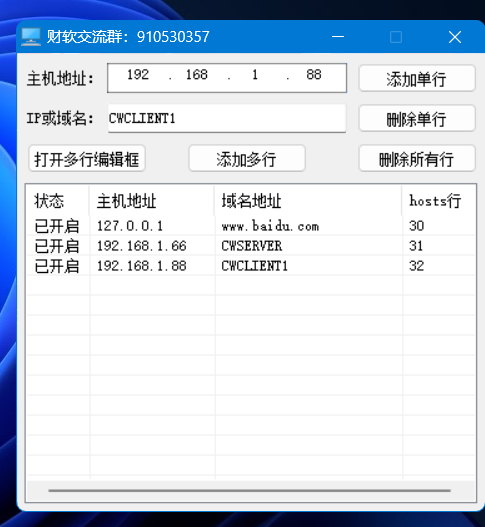Click the 添加多行 button

247,158
